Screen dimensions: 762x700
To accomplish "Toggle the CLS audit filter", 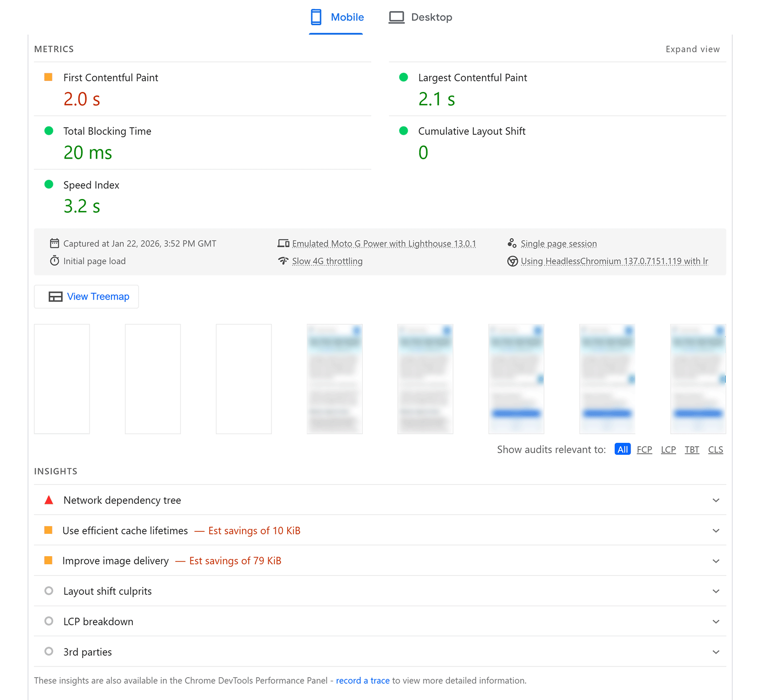I will (x=715, y=449).
